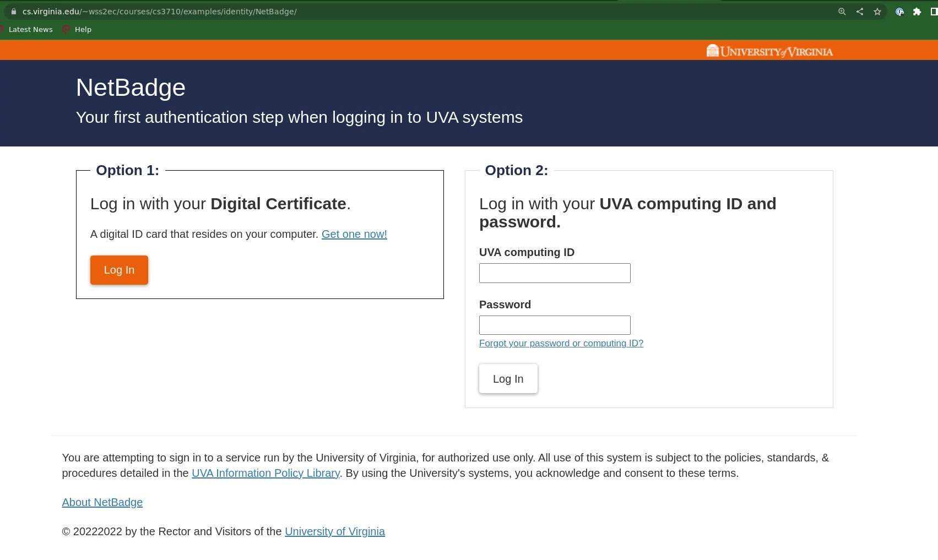The height and width of the screenshot is (560, 938).
Task: Open the UVA Information Policy Library link
Action: coord(265,473)
